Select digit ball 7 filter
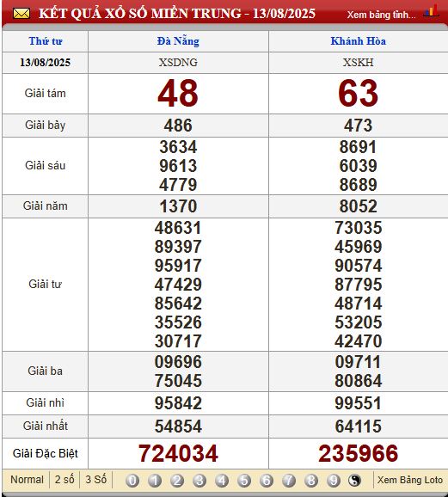The height and width of the screenshot is (497, 448). pyautogui.click(x=289, y=481)
